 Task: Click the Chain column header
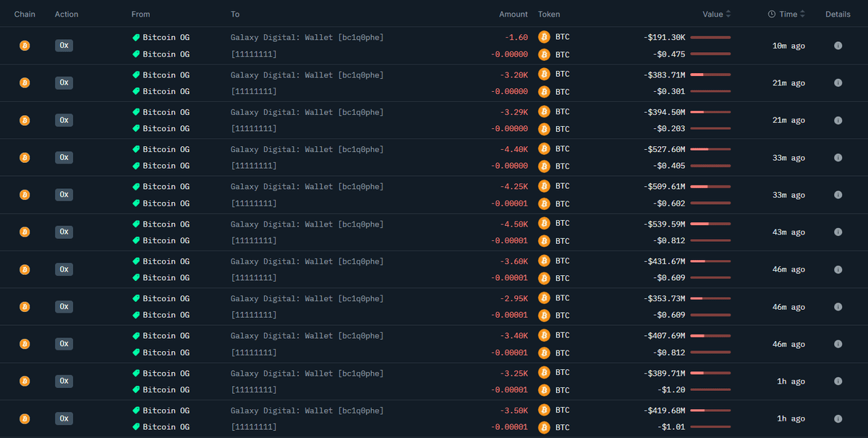click(25, 14)
